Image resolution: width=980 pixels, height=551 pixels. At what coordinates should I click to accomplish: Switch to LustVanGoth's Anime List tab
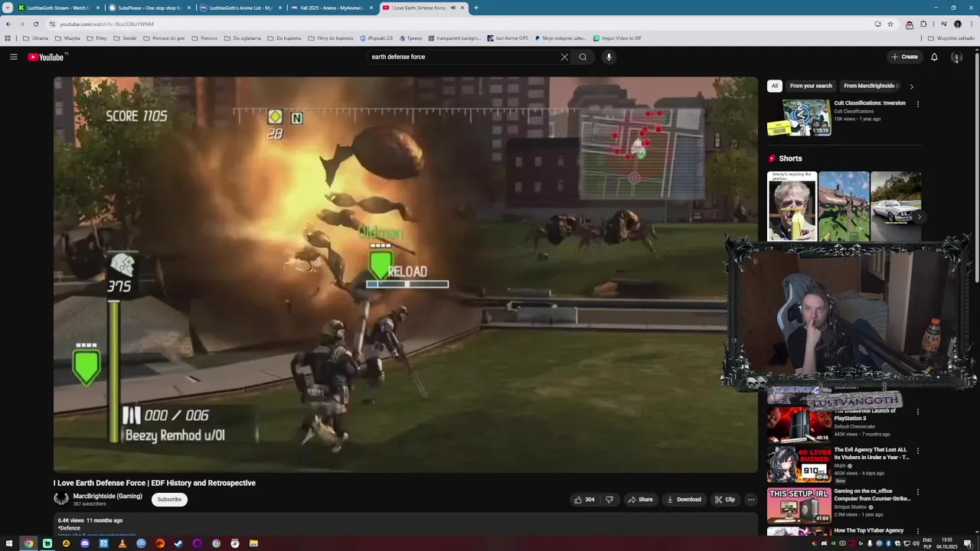pyautogui.click(x=240, y=8)
